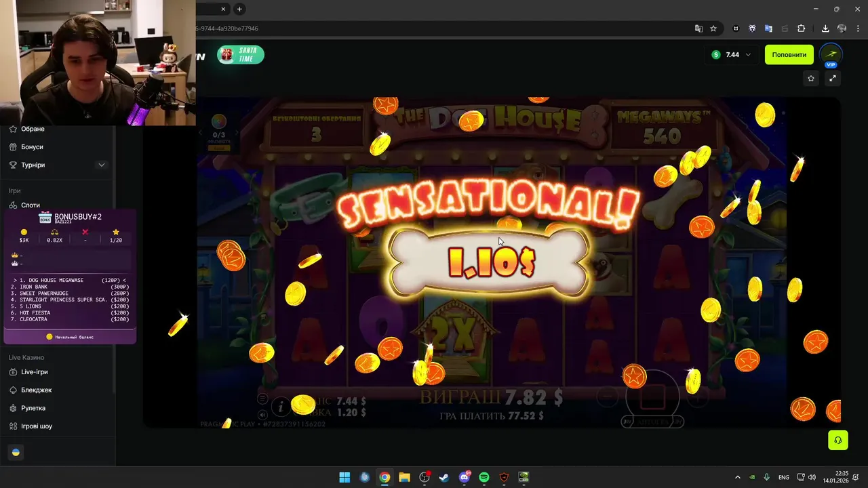Click the 1/20 star counter in widget
The width and height of the screenshot is (868, 488).
pyautogui.click(x=116, y=236)
